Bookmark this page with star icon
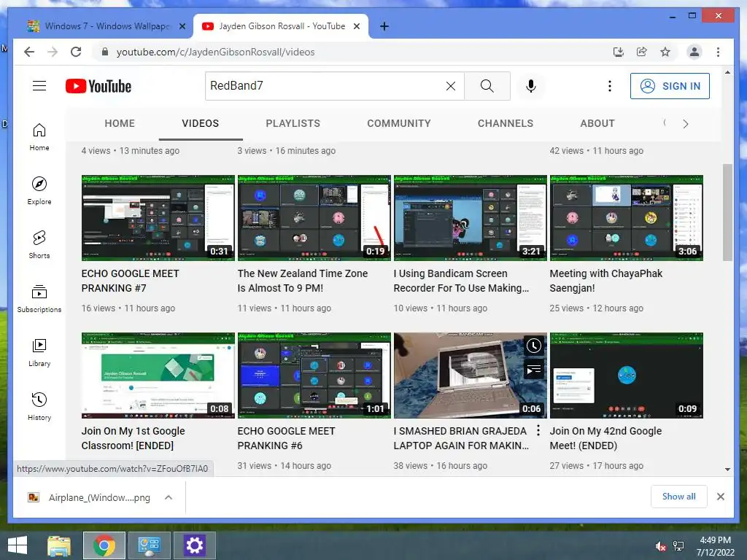 665,52
